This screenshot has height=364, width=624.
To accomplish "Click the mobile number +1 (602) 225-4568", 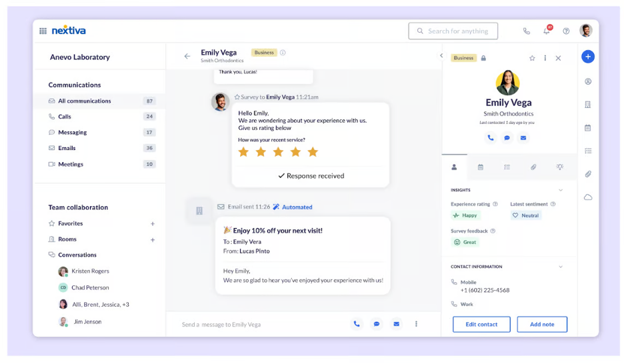I will 485,291.
